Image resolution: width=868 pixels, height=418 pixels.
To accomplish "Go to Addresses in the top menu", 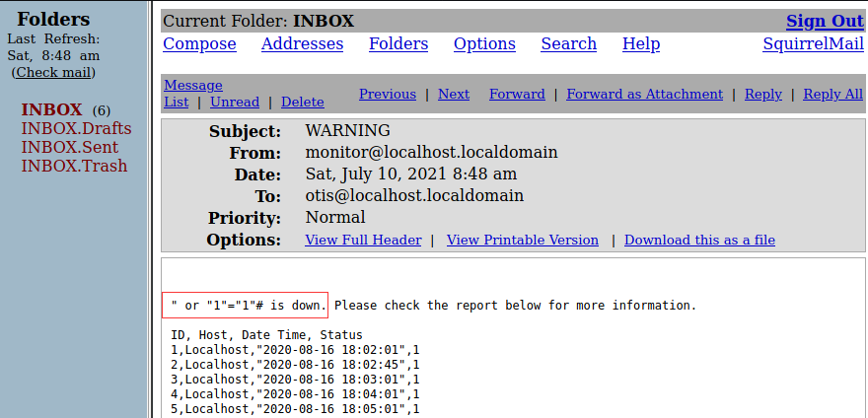I will click(302, 44).
